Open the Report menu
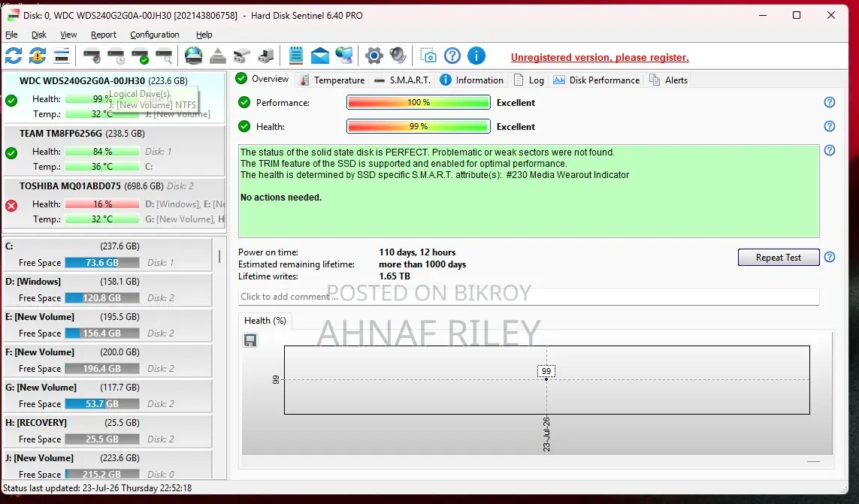The image size is (859, 504). point(104,35)
